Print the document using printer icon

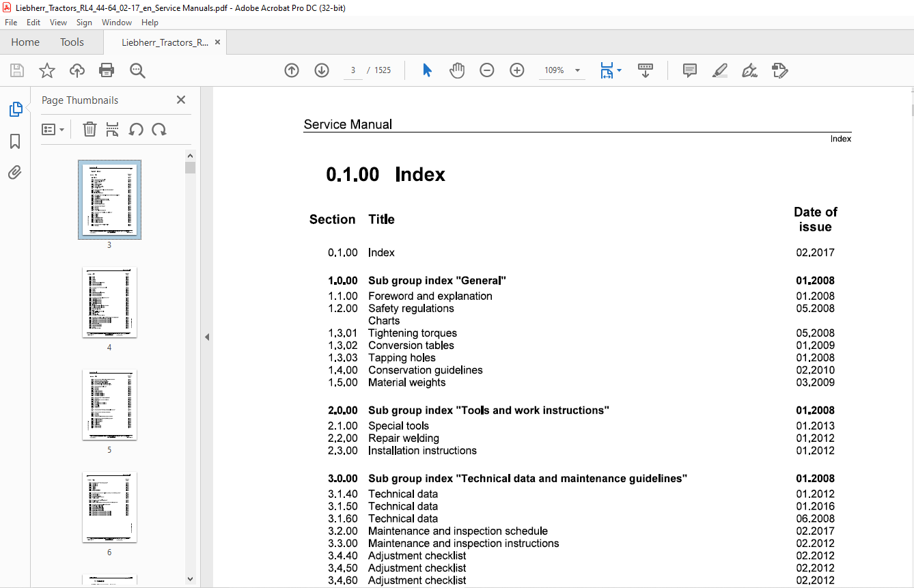point(107,70)
